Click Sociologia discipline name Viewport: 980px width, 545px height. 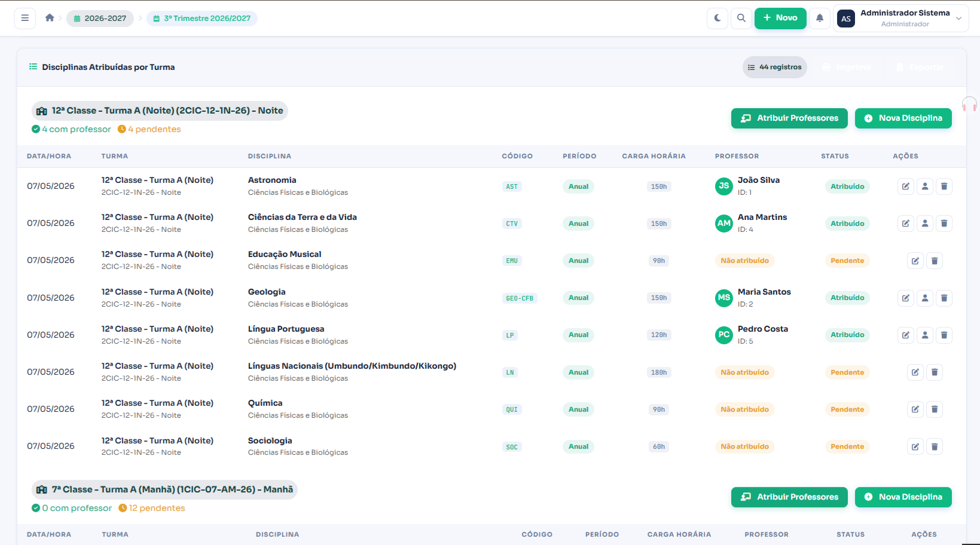(x=270, y=441)
